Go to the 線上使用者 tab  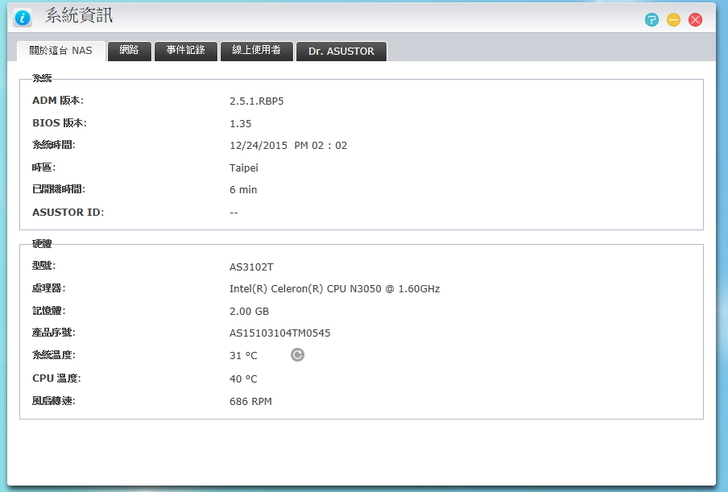(x=257, y=51)
